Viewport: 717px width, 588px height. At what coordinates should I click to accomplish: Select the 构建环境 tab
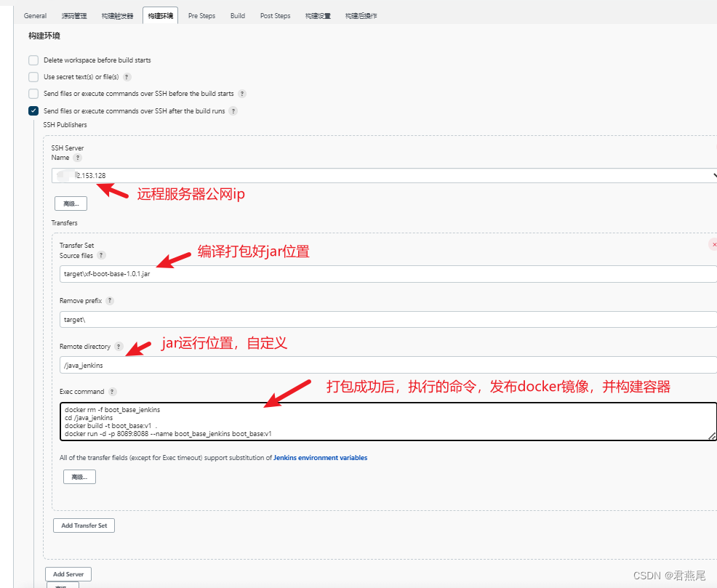click(160, 15)
